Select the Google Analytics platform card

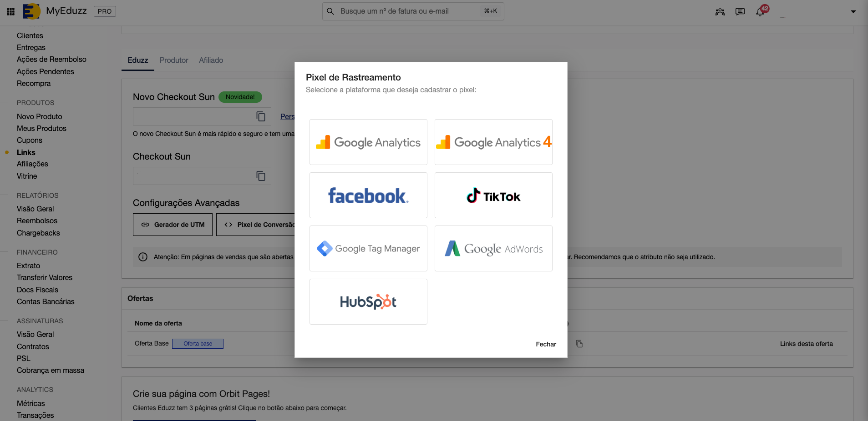(x=368, y=142)
